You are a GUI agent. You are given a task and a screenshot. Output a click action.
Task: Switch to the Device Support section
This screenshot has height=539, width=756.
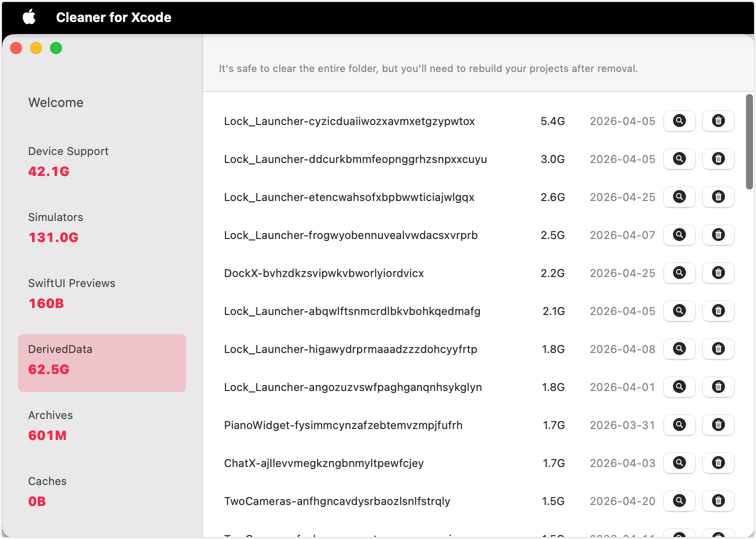click(x=102, y=161)
